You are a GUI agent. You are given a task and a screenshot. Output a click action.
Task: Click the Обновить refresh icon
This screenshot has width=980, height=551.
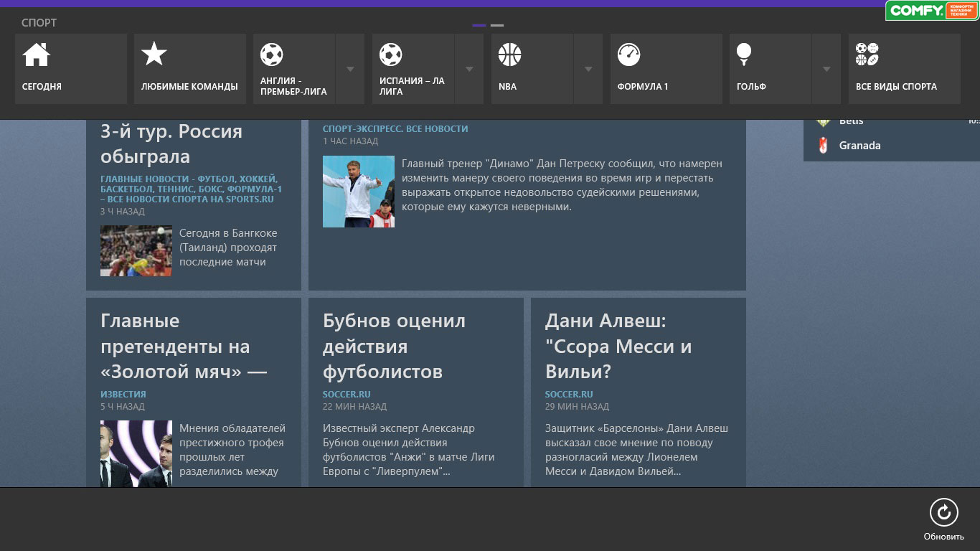944,512
